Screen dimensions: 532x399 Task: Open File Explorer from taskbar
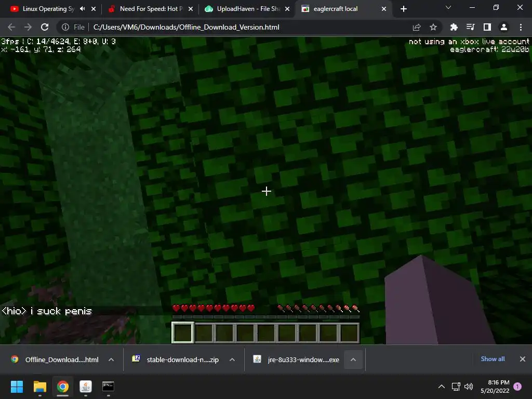tap(39, 387)
